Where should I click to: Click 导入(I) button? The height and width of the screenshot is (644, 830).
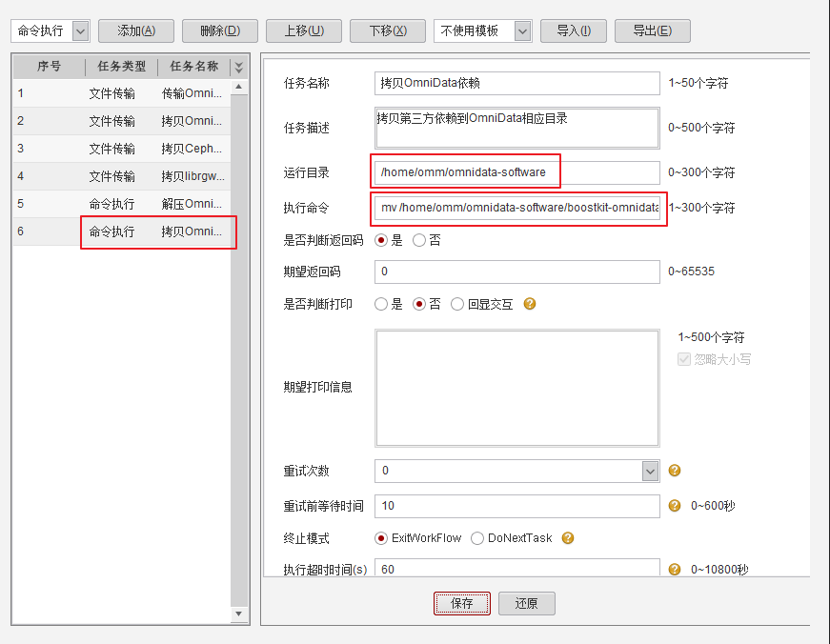[574, 30]
